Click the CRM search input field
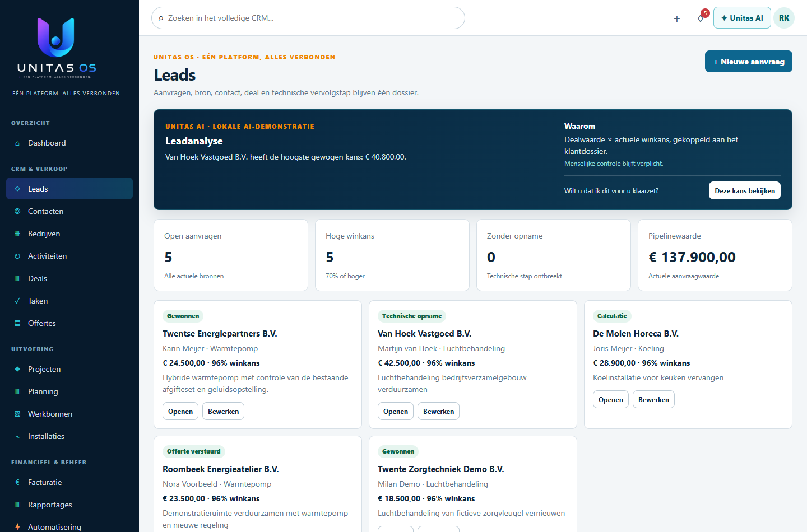 tap(308, 18)
